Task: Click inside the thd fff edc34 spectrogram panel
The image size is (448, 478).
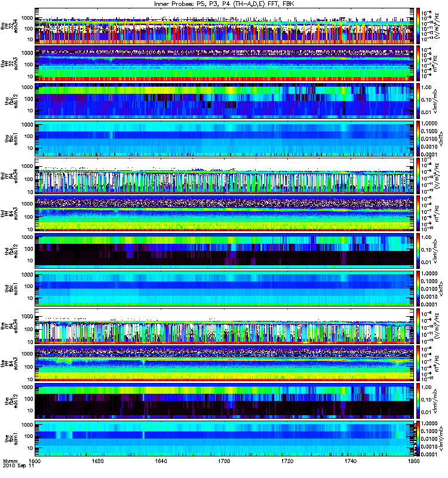Action: [x=224, y=176]
